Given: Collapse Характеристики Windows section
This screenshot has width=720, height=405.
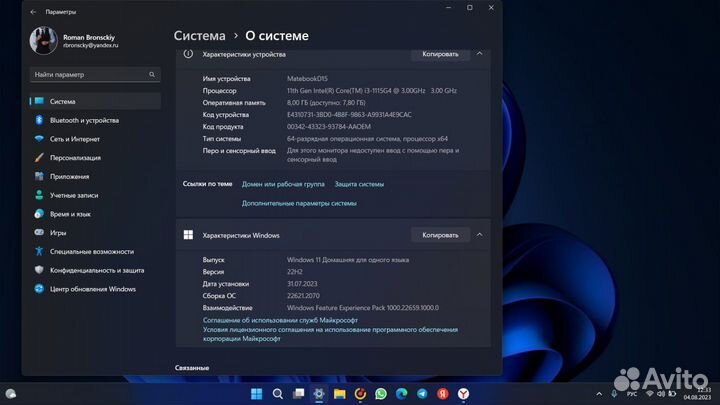Looking at the screenshot, I should click(479, 235).
